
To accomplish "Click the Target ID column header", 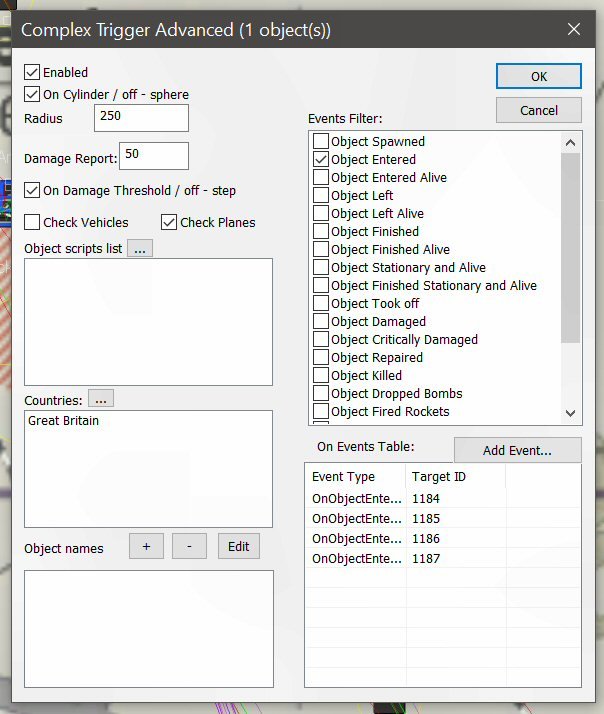I will [x=456, y=476].
